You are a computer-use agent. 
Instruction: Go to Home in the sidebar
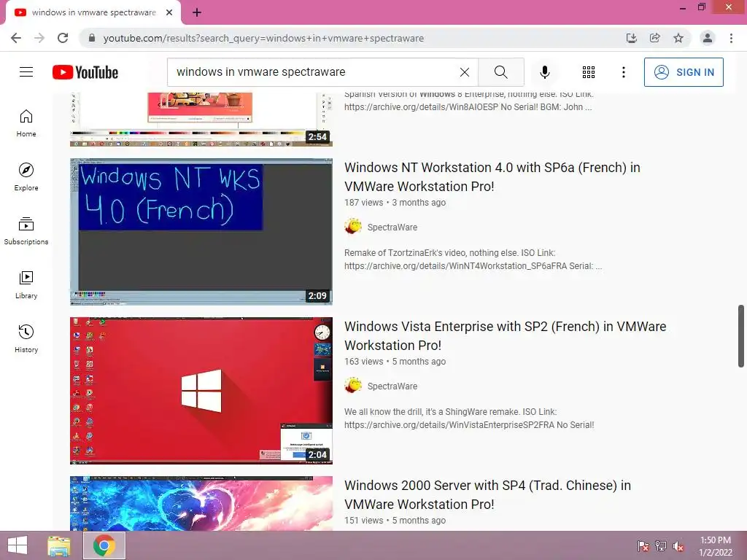click(x=26, y=123)
